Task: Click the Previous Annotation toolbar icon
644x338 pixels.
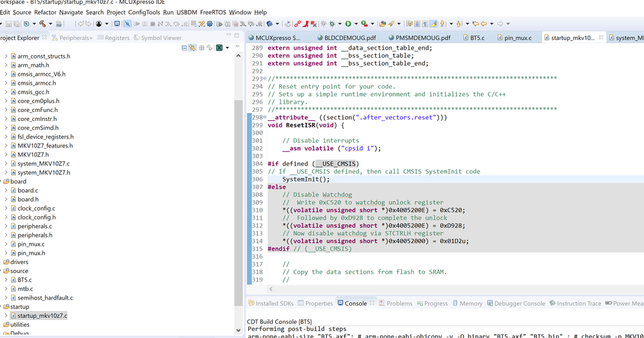Action: point(458,24)
